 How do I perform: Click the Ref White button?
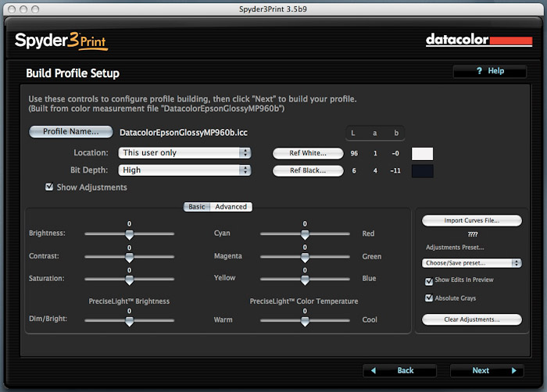[x=308, y=153]
